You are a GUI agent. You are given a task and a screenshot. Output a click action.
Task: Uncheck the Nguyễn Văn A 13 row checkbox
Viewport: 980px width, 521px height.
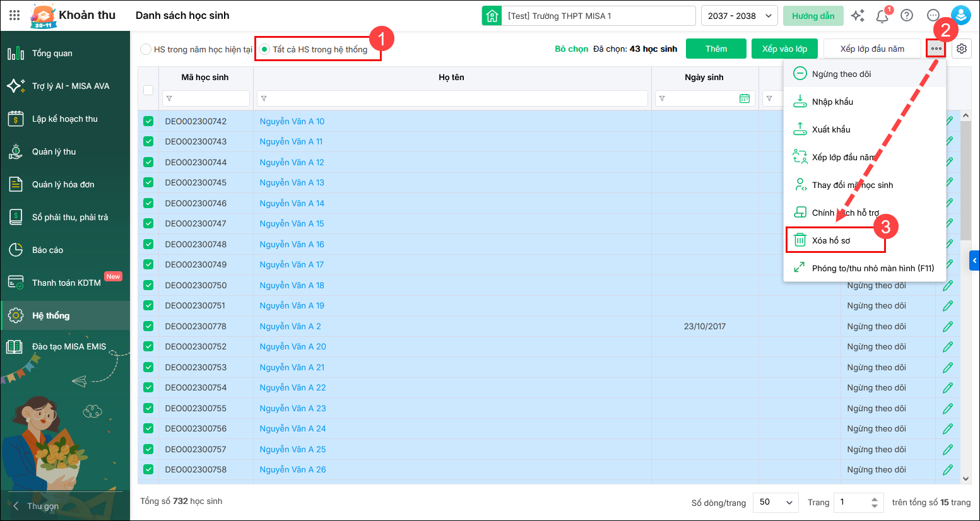pyautogui.click(x=148, y=182)
